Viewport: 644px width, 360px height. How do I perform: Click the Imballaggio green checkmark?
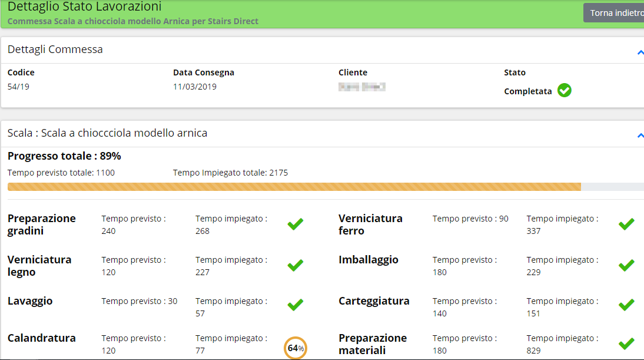[x=626, y=265]
